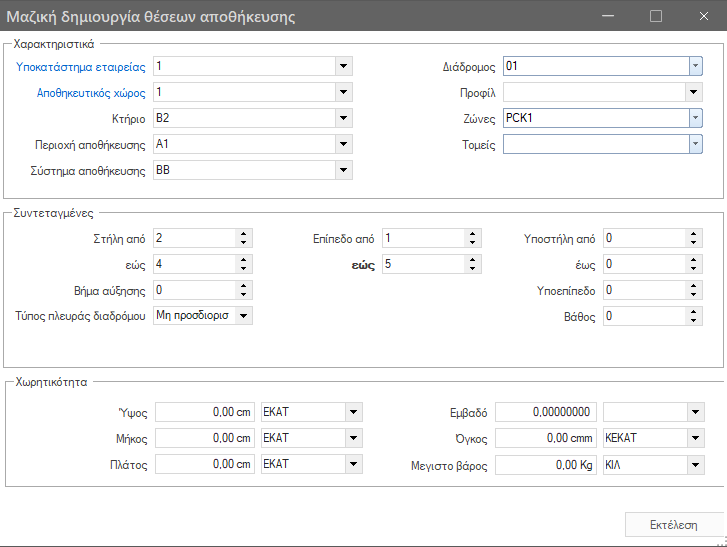Viewport: 727px width, 547px height.
Task: Click the Πλάτος 0,00 cm field
Action: click(x=205, y=464)
